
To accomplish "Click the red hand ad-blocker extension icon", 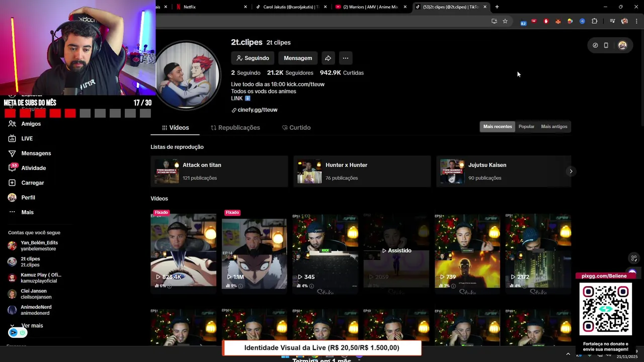I will coord(546,21).
